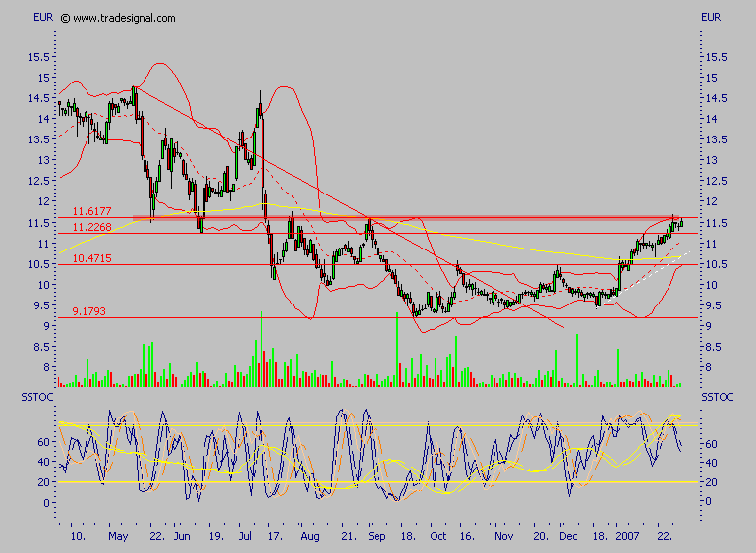756x553 pixels.
Task: Select the 10.4715 price level label
Action: pos(93,258)
